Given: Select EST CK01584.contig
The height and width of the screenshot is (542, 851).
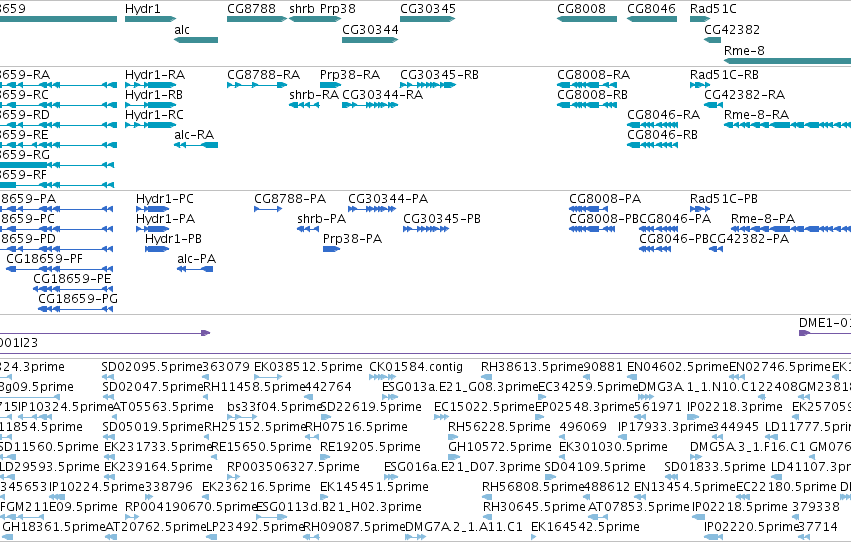Looking at the screenshot, I should click(416, 367).
